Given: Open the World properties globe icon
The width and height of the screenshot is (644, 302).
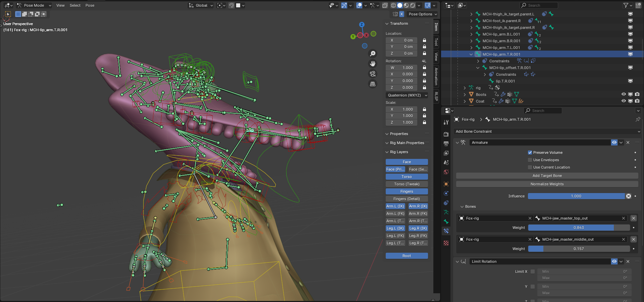Looking at the screenshot, I should click(x=446, y=172).
